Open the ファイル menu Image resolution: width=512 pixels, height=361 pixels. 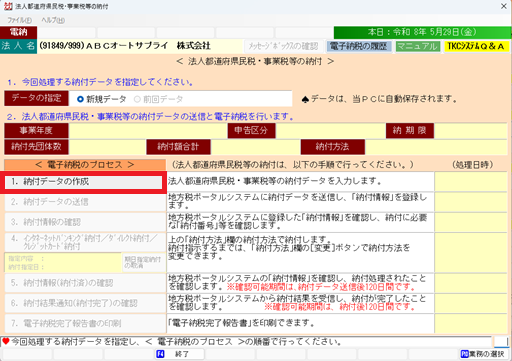click(19, 20)
